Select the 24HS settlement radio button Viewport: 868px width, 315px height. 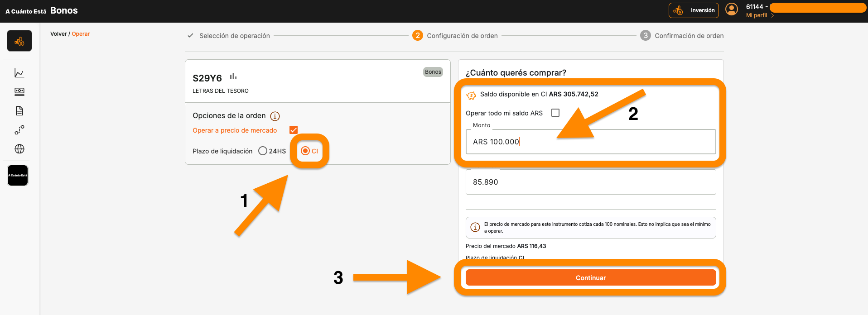click(x=263, y=151)
